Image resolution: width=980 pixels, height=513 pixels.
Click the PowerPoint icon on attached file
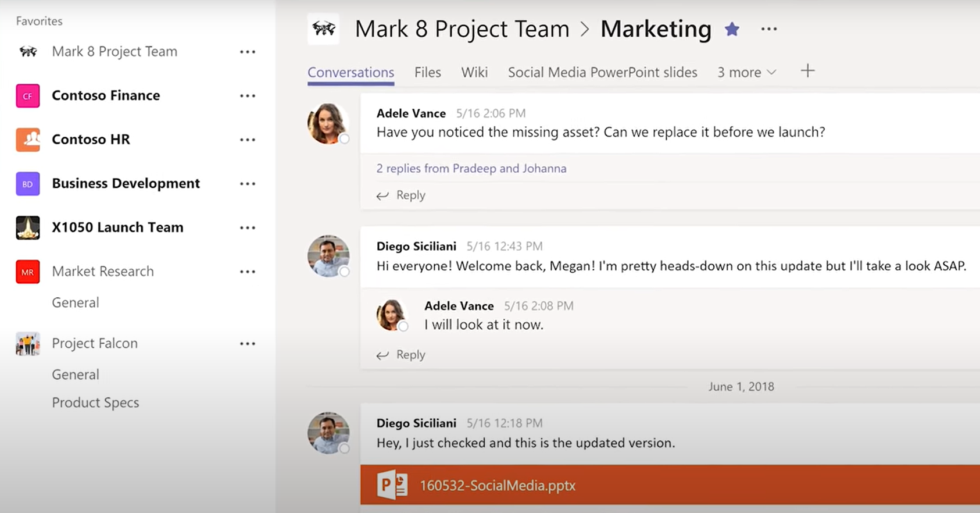point(392,485)
